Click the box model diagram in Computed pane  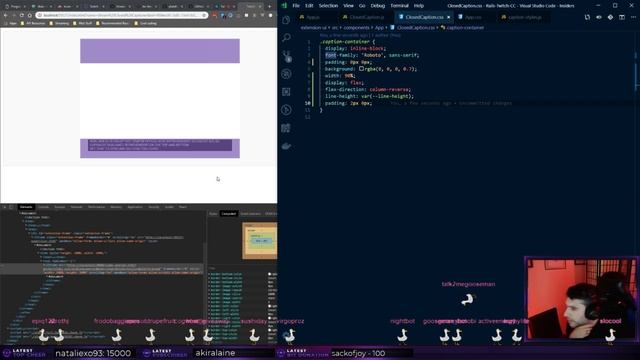pos(260,241)
